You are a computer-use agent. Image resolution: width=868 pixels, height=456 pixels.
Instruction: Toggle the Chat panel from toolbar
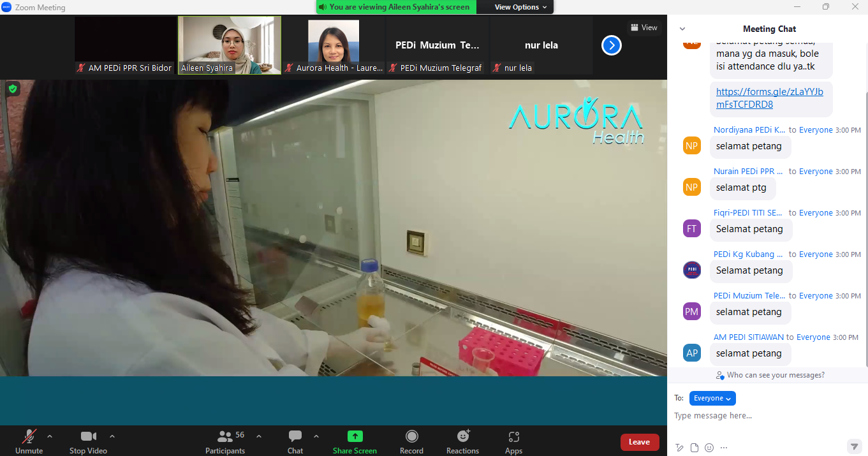295,441
